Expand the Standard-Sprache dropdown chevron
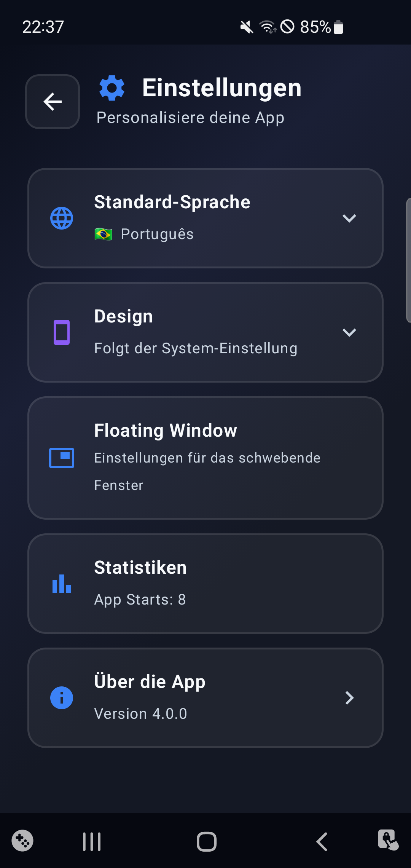Viewport: 411px width, 868px height. click(x=349, y=218)
